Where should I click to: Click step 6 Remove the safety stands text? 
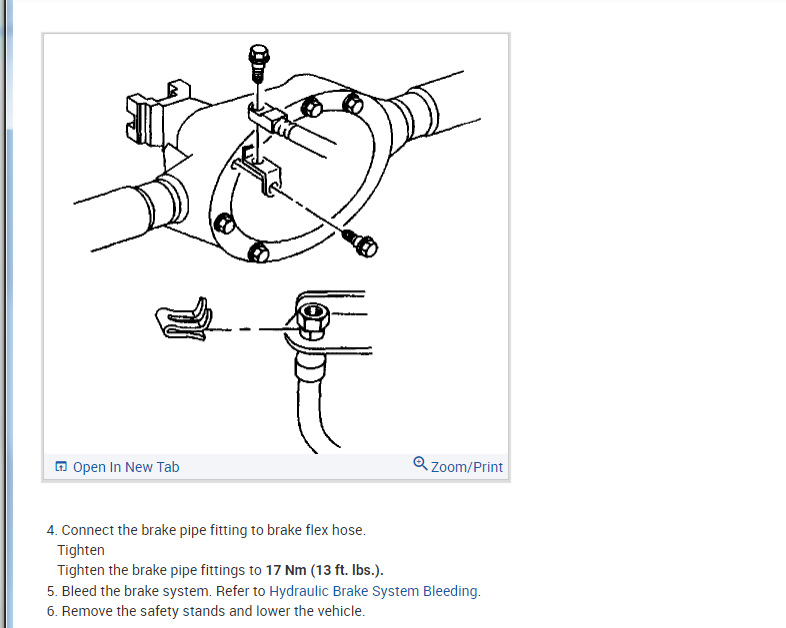pyautogui.click(x=206, y=611)
